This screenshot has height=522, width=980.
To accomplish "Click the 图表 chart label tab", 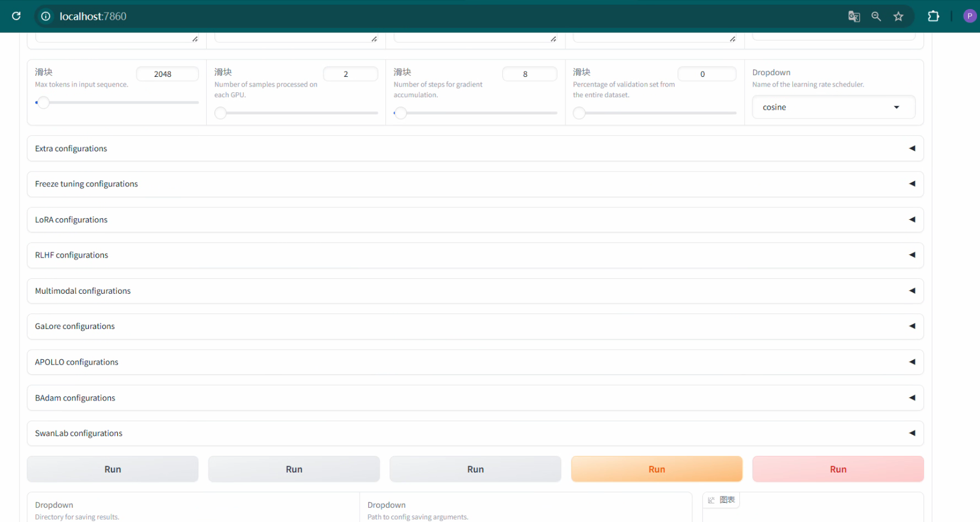I will point(721,500).
